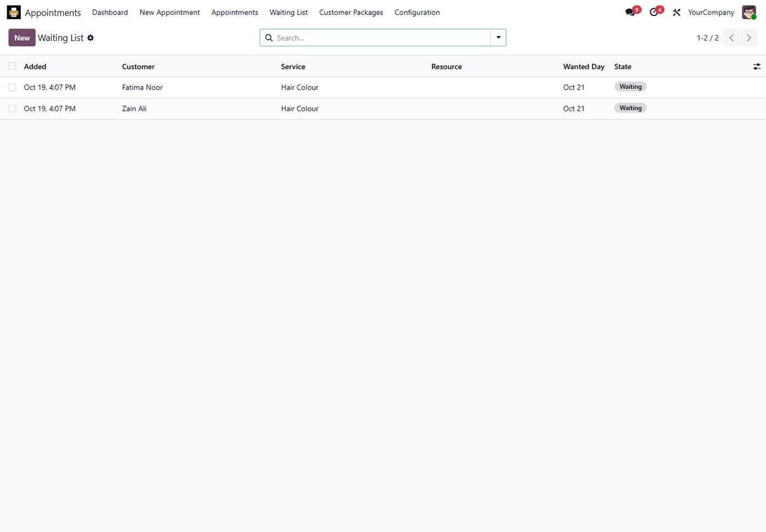Sort by the Added column header
The width and height of the screenshot is (766, 532).
click(x=35, y=66)
